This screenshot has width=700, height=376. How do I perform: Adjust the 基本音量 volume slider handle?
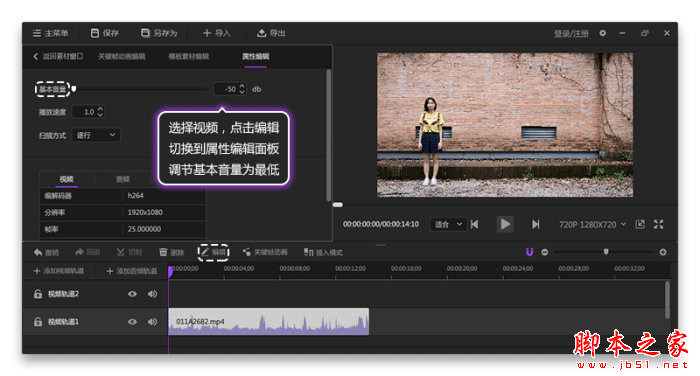[x=74, y=89]
